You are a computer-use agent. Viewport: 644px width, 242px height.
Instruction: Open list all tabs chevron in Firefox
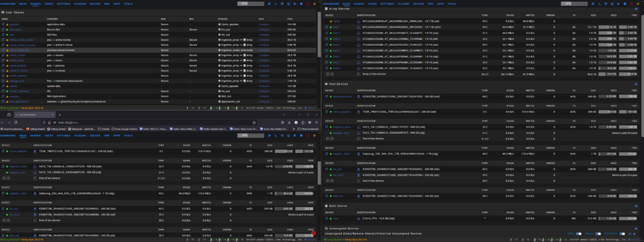[283, 114]
